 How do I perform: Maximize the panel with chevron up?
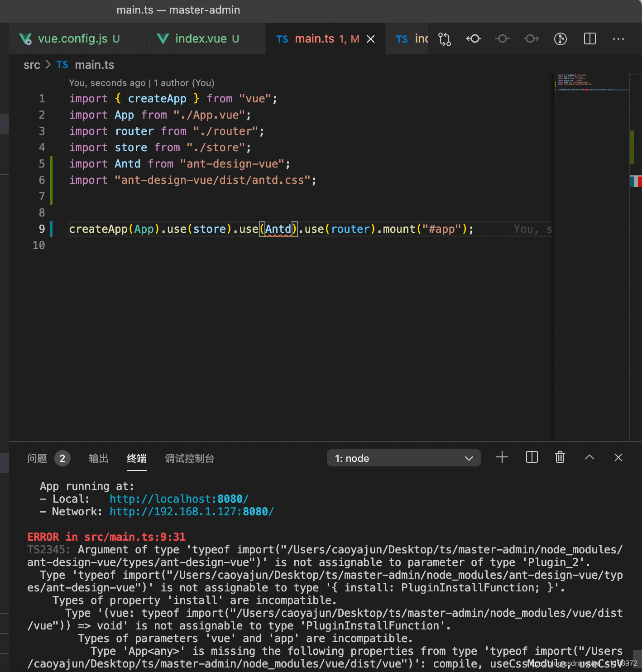pyautogui.click(x=589, y=457)
